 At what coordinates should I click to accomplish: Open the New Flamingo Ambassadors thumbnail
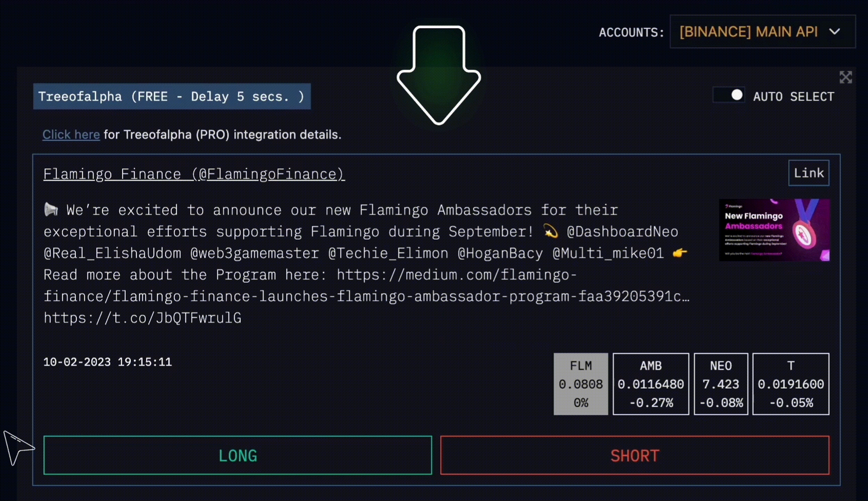click(x=774, y=230)
